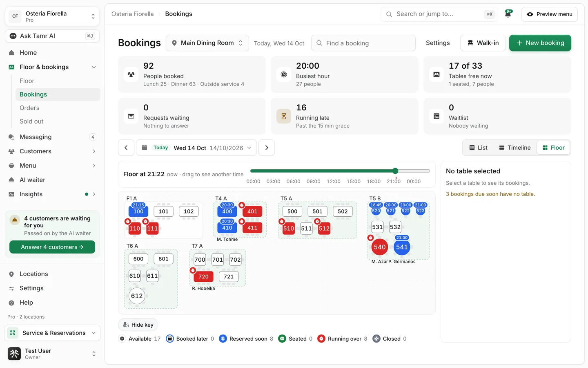Open Osteria Fiorella workspace switcher
Viewport: 588px width, 368px height.
tap(52, 16)
